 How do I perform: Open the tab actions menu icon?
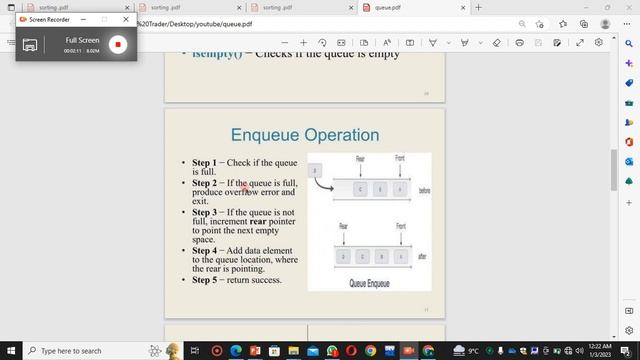pos(11,7)
